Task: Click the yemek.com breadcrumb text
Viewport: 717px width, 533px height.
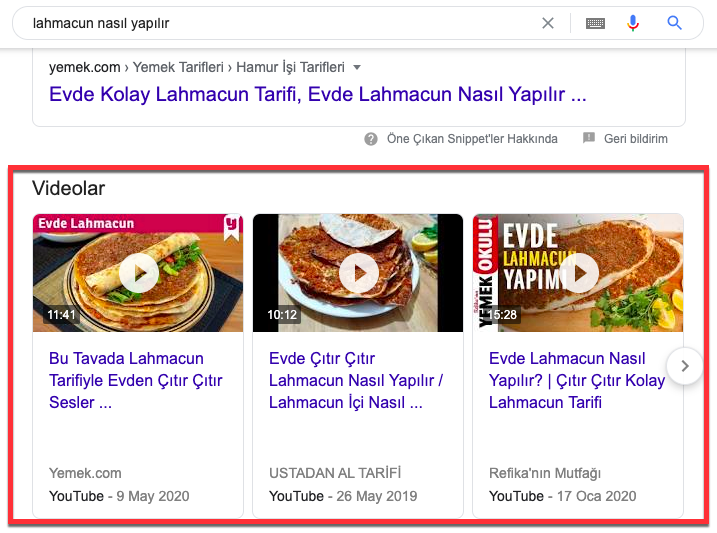Action: (85, 67)
